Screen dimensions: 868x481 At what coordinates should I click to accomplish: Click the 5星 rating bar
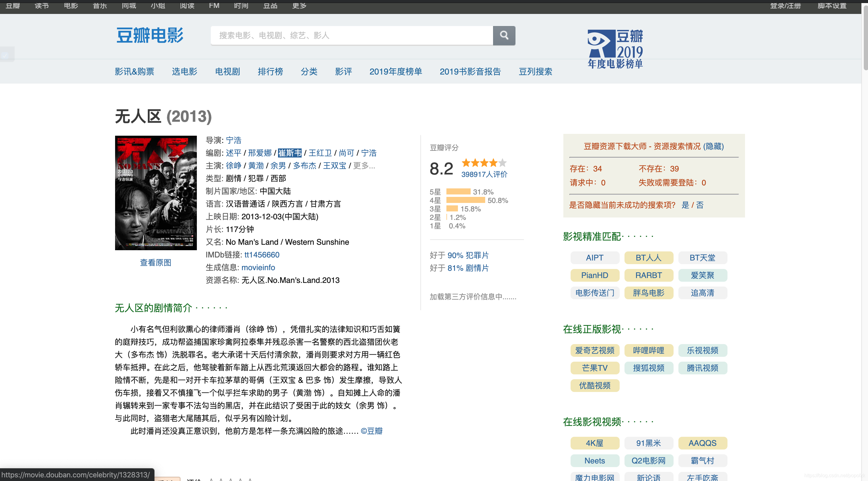tap(458, 191)
